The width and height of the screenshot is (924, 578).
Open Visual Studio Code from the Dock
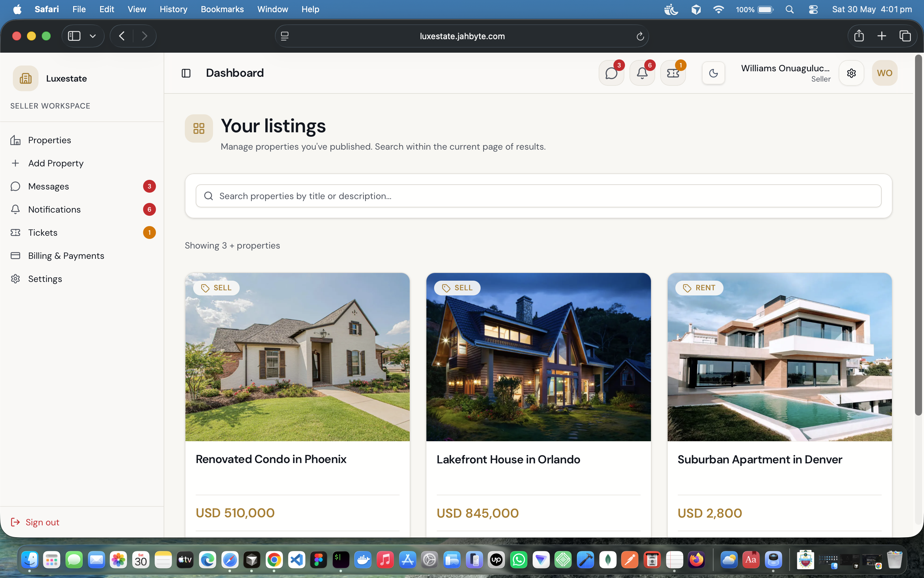pyautogui.click(x=296, y=560)
